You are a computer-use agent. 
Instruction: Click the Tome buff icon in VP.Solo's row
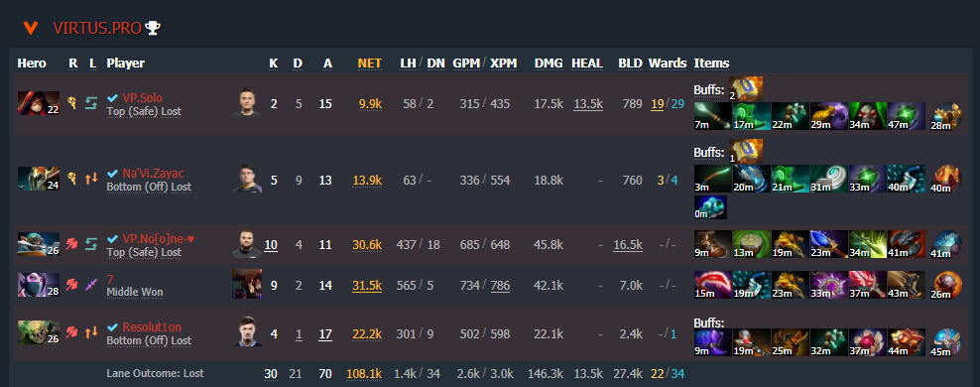click(x=744, y=88)
